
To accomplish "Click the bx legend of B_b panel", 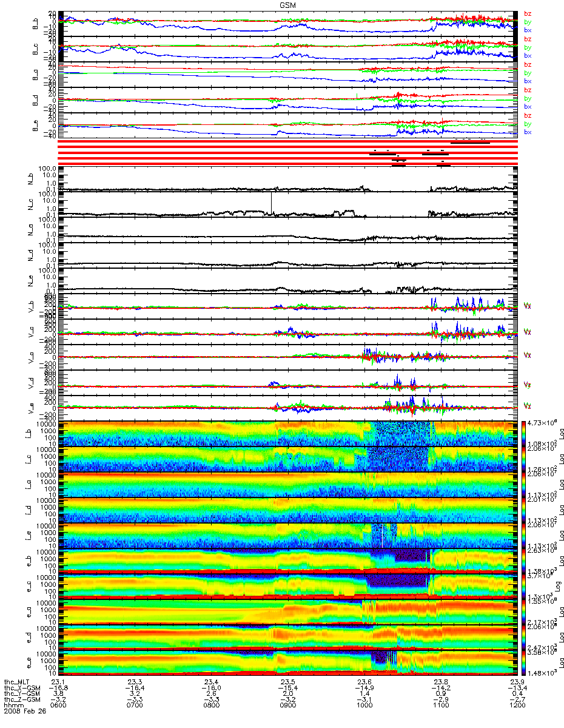I will click(x=528, y=29).
